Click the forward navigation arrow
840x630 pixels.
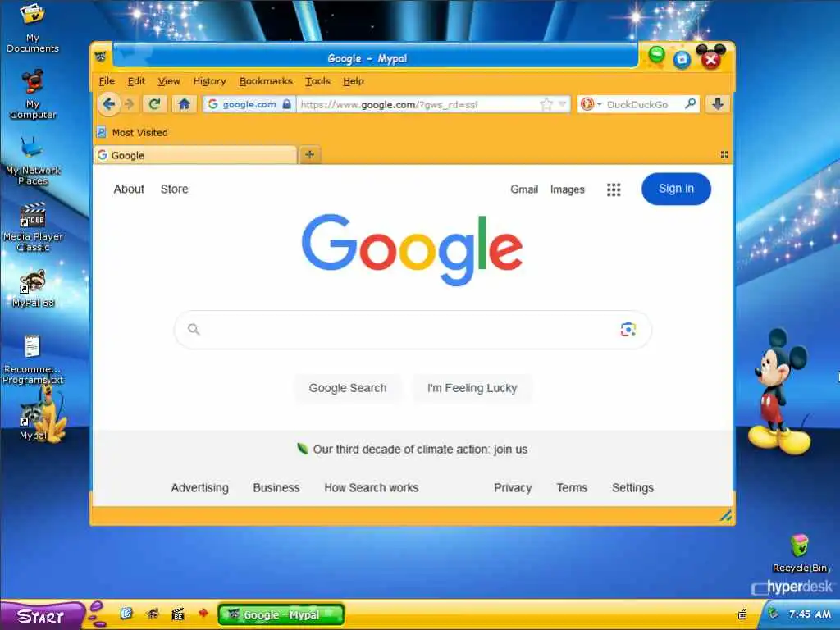click(x=129, y=104)
